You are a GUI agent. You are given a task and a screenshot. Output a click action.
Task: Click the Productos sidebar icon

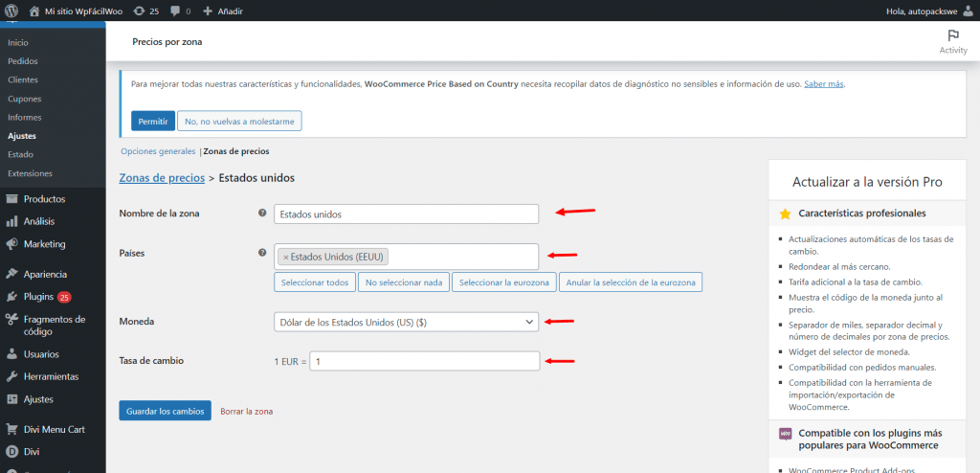click(x=11, y=199)
